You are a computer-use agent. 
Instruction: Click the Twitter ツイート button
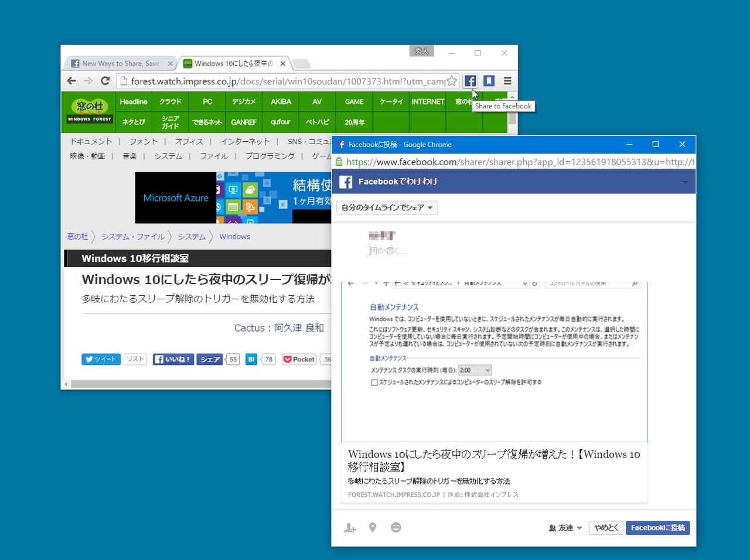pos(101,359)
